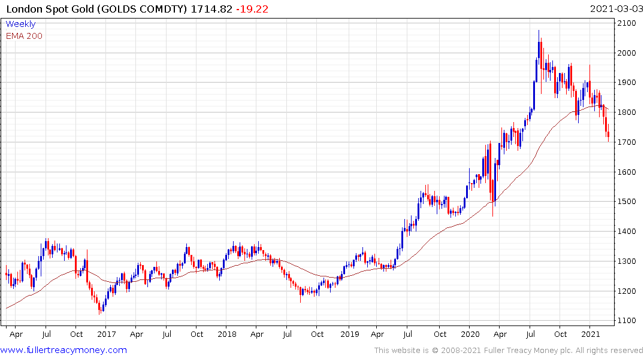
Task: Click the 2021-03-03 date stamp
Action: (x=616, y=9)
